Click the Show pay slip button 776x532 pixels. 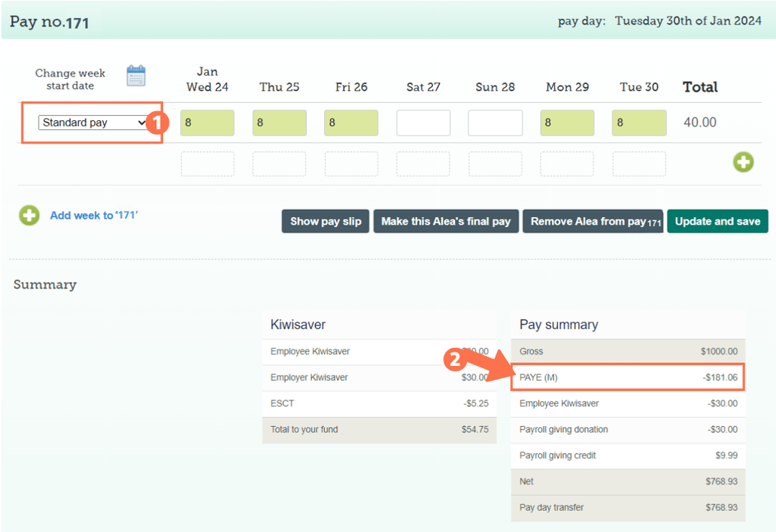click(x=325, y=221)
